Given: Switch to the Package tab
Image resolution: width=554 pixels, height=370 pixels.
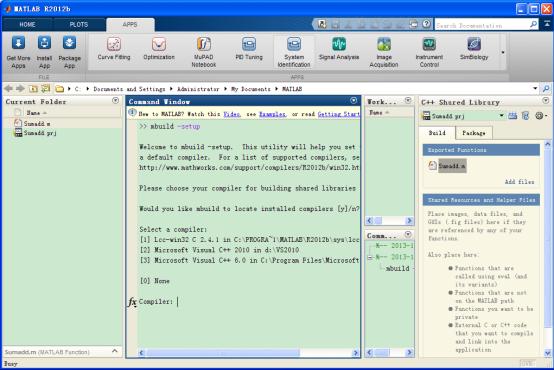Looking at the screenshot, I should pyautogui.click(x=473, y=133).
